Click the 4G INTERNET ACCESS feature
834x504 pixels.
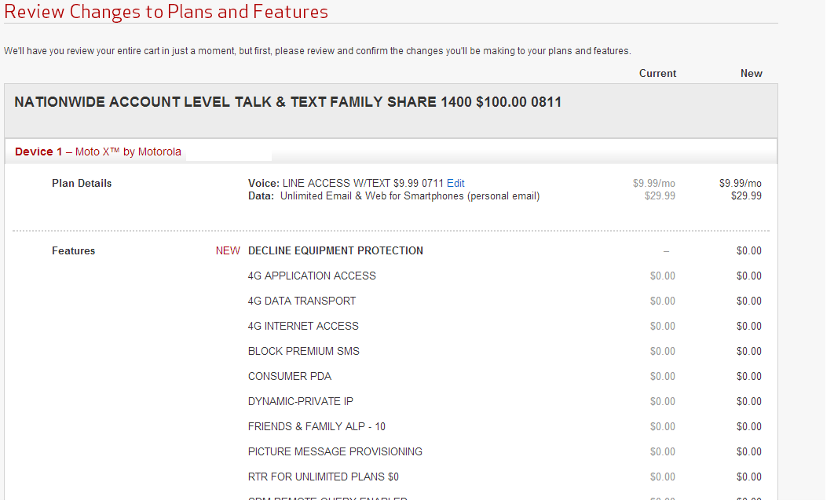tap(303, 327)
